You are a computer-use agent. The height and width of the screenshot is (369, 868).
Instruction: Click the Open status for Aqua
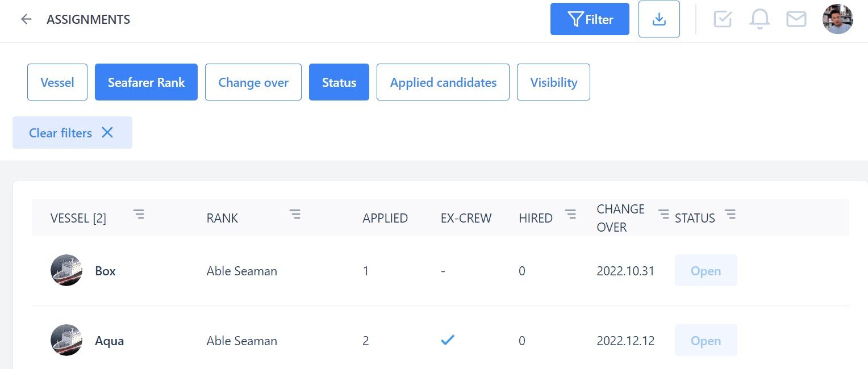706,340
